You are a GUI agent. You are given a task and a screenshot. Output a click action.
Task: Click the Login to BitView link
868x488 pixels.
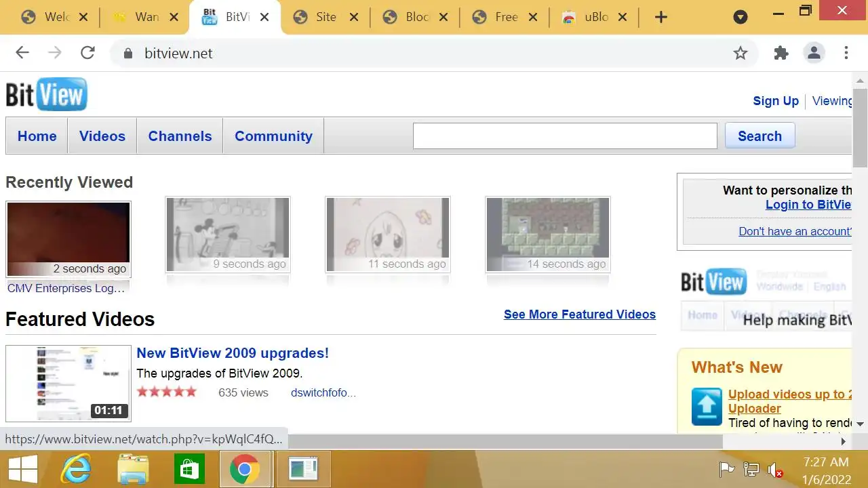[808, 205]
